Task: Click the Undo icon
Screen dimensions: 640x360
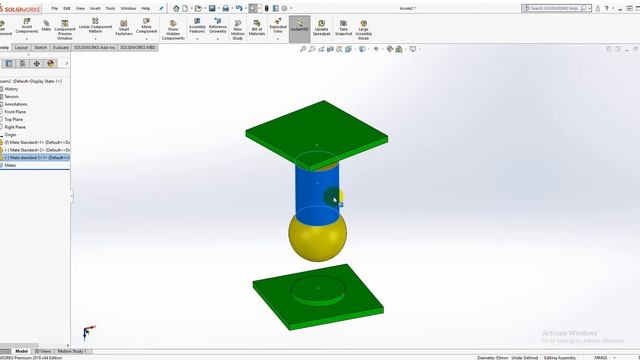Action: click(239, 8)
